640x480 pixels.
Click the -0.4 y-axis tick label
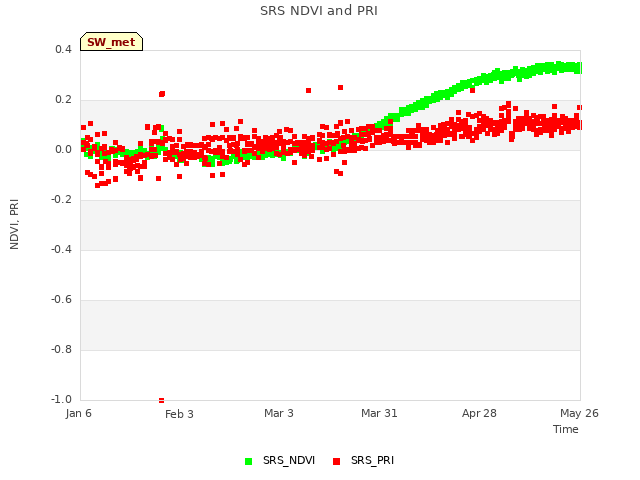61,249
